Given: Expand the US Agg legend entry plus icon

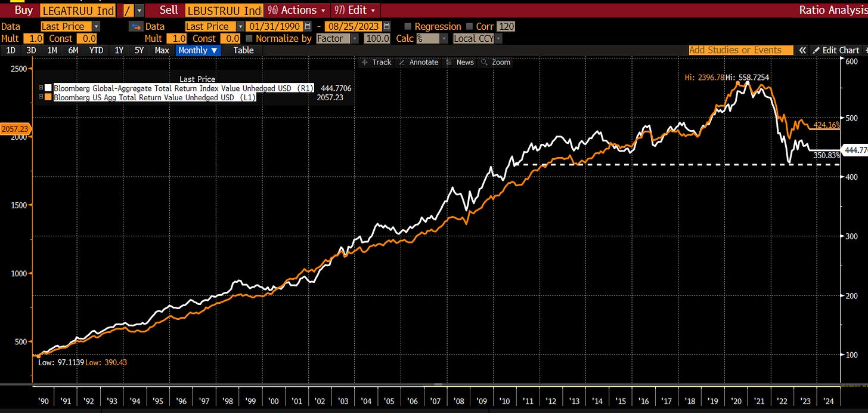Looking at the screenshot, I should pos(41,97).
